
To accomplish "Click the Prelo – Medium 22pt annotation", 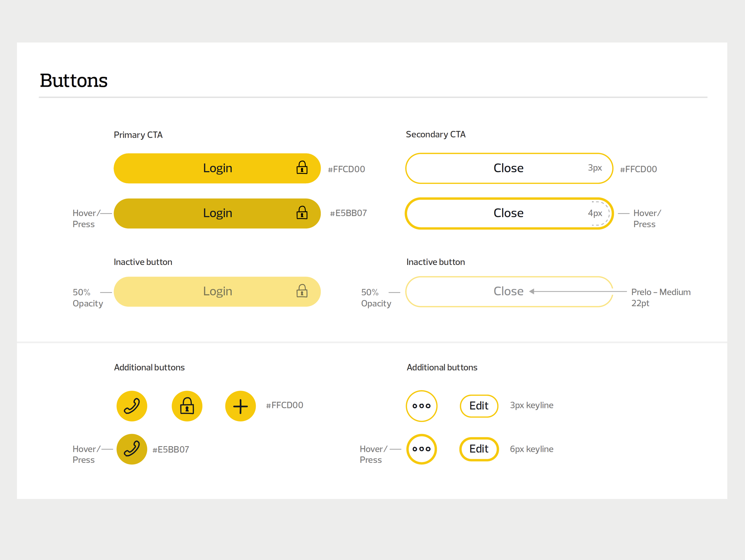I will point(660,297).
